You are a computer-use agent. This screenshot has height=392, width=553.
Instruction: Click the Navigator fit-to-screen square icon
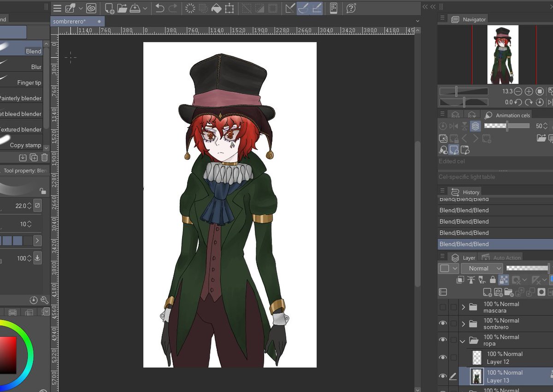[x=540, y=92]
